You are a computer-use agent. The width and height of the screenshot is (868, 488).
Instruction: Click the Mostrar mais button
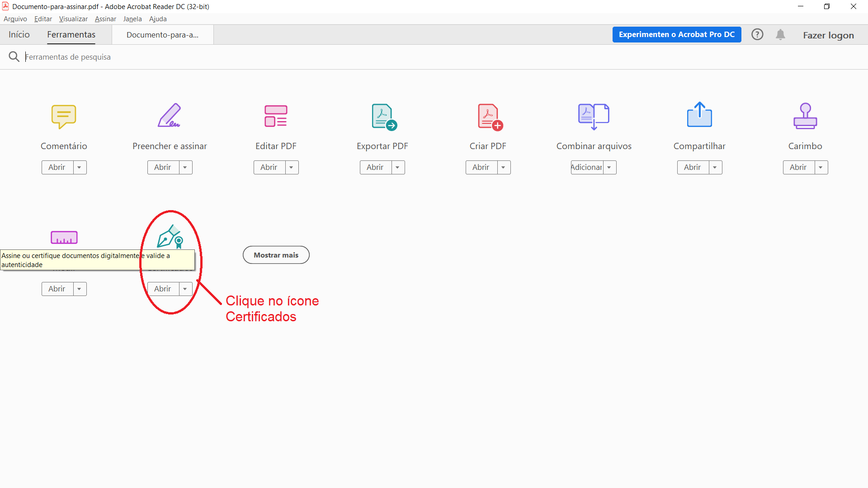click(276, 255)
